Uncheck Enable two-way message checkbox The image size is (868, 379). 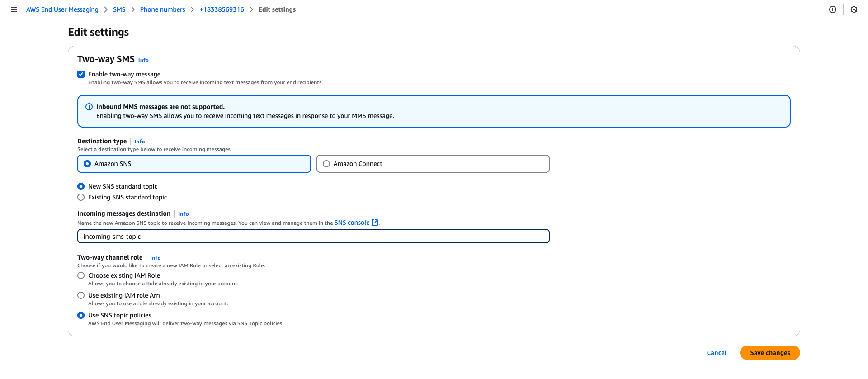click(x=81, y=74)
